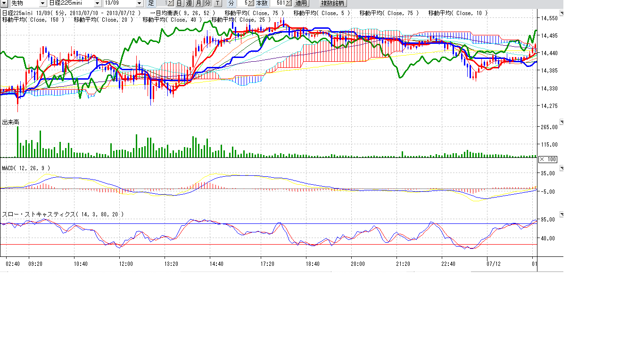
Task: Open the 複数銘柄 multiple symbols button
Action: (332, 3)
